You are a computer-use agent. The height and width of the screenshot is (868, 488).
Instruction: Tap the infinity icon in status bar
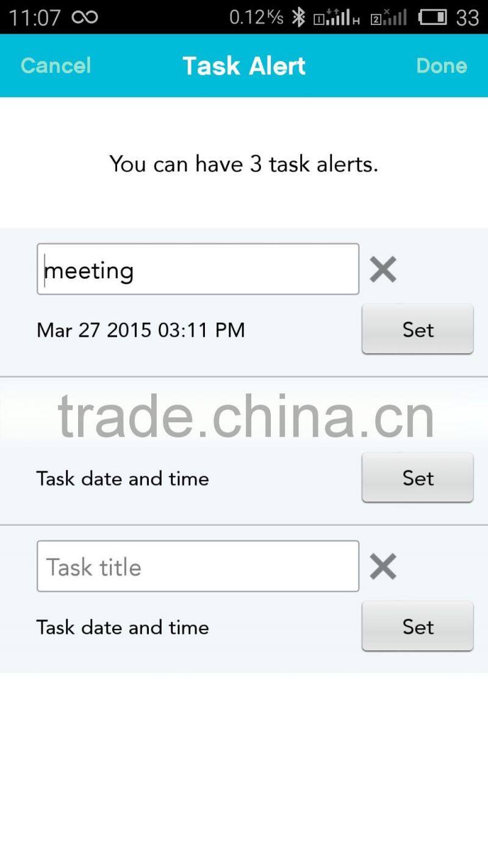point(85,17)
